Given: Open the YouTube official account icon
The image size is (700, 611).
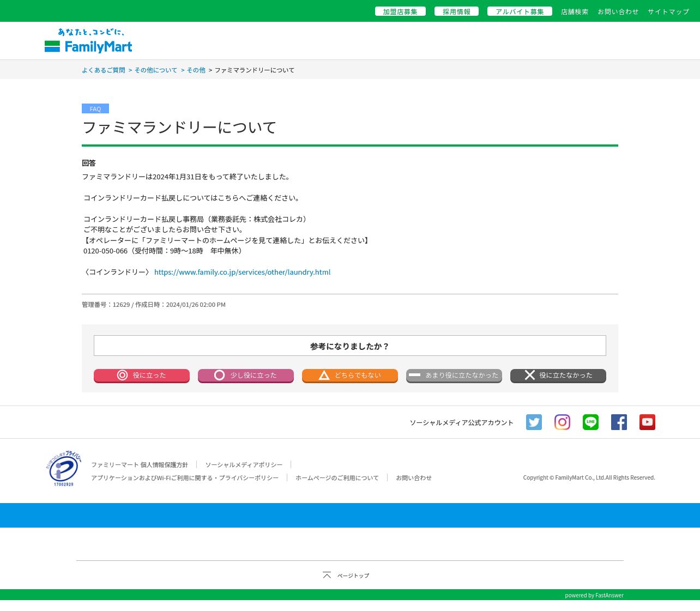Looking at the screenshot, I should (647, 422).
